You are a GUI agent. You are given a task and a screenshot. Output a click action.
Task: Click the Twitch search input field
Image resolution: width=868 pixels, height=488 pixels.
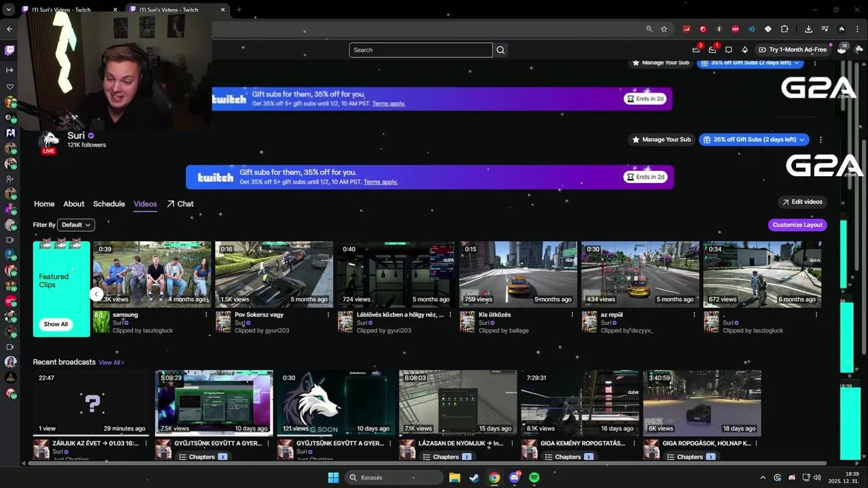420,50
